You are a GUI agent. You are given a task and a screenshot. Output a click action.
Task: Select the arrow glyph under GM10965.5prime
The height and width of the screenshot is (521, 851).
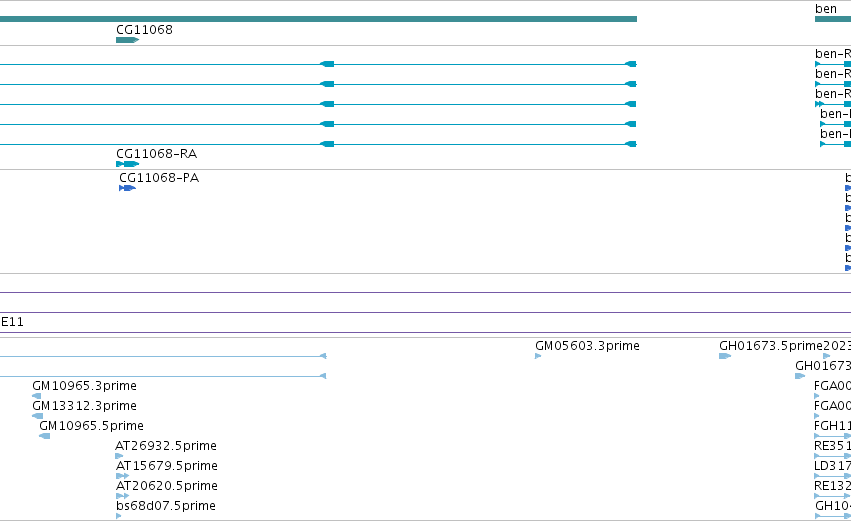pos(45,436)
